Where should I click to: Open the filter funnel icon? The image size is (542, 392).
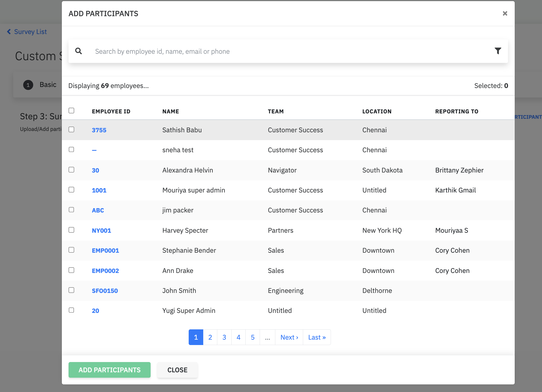coord(498,51)
